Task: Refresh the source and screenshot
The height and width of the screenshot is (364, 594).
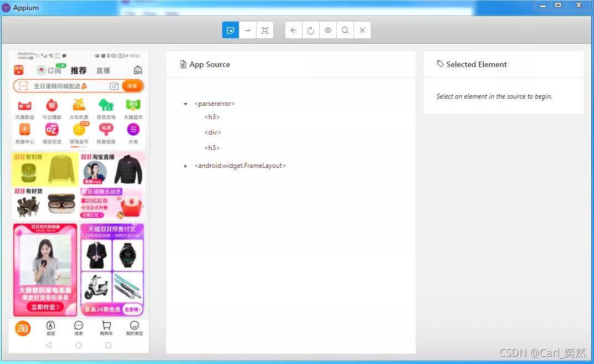Action: pos(311,30)
